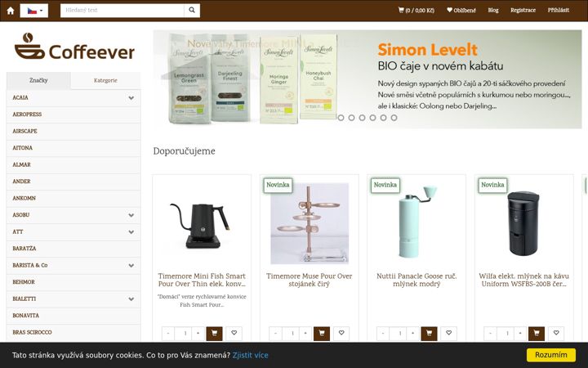Screen dimensions: 588x368
Task: Open AITONA brand
Action: click(73, 148)
